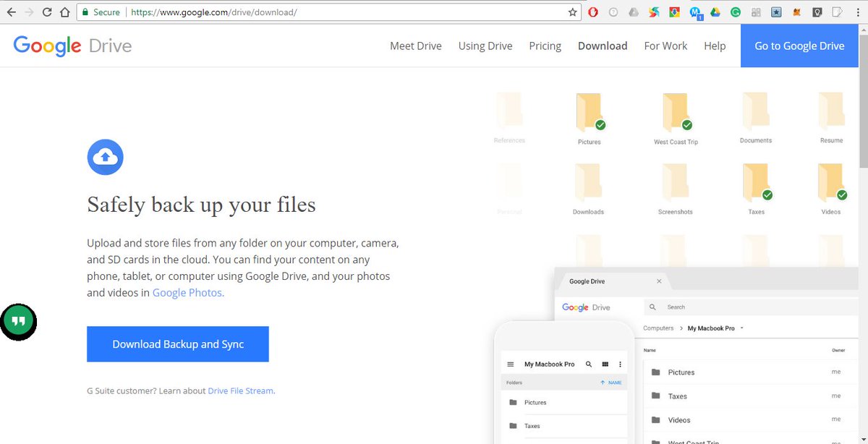Go back to the previous page

(11, 12)
